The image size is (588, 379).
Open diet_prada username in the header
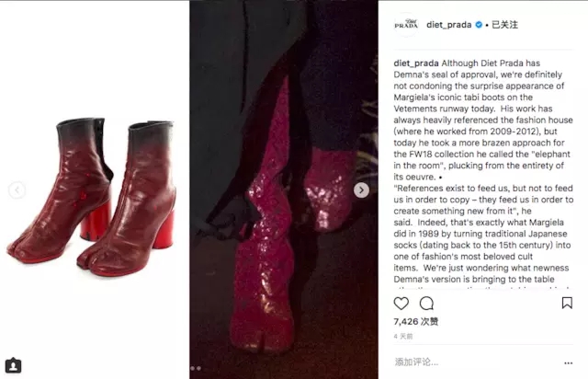point(449,25)
